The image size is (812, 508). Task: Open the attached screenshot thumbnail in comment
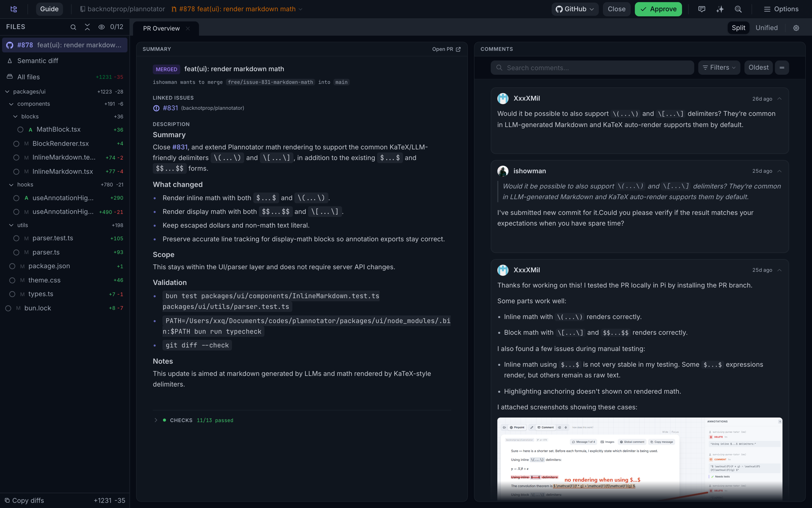(x=639, y=459)
